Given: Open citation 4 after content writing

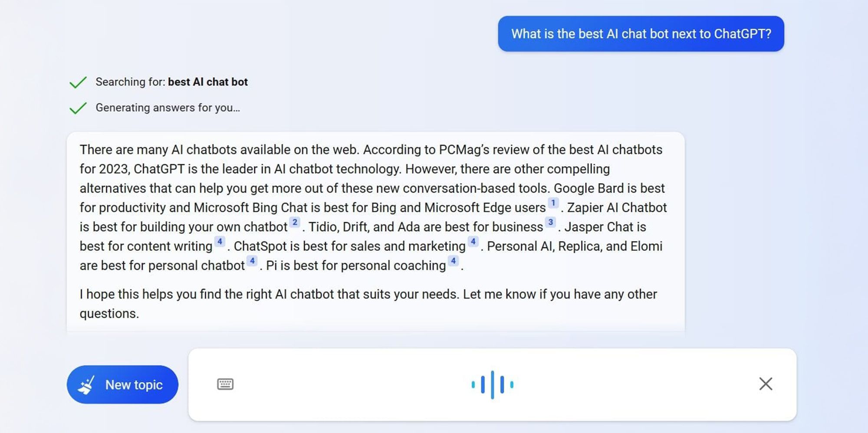Looking at the screenshot, I should [220, 242].
